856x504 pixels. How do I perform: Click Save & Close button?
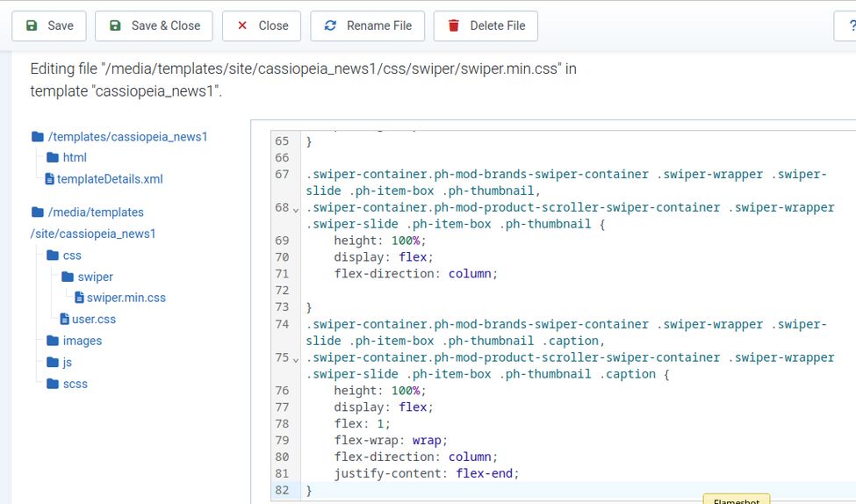pyautogui.click(x=154, y=25)
